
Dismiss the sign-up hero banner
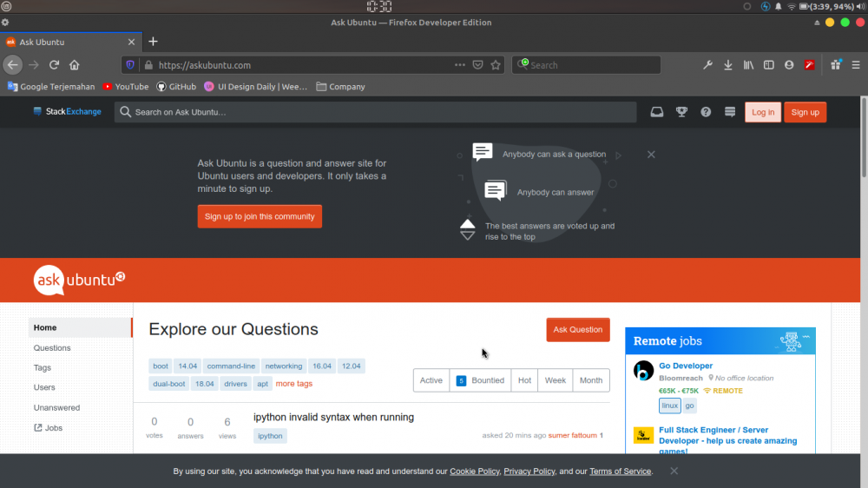[x=651, y=155]
